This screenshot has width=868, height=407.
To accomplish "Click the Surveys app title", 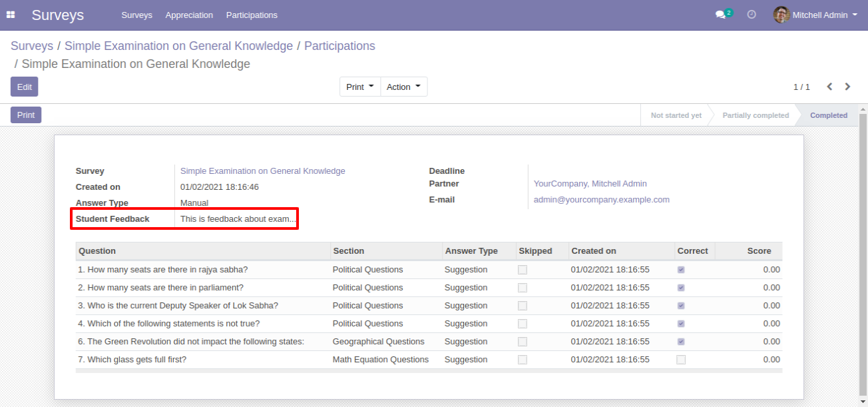I will [x=58, y=15].
